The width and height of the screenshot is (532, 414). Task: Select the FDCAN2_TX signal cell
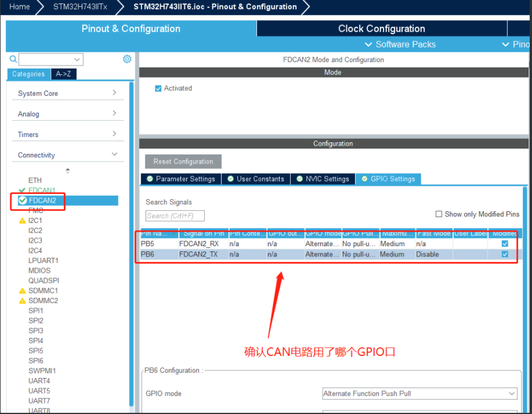point(204,254)
